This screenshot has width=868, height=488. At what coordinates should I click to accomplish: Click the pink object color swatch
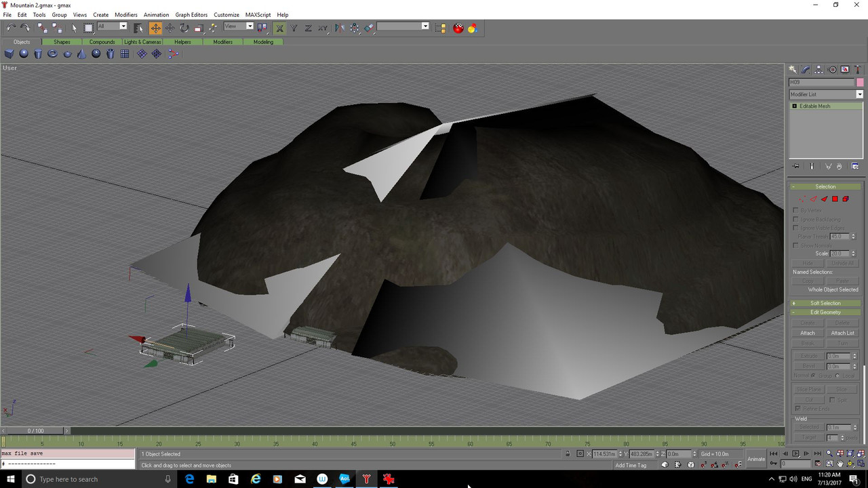coord(860,83)
